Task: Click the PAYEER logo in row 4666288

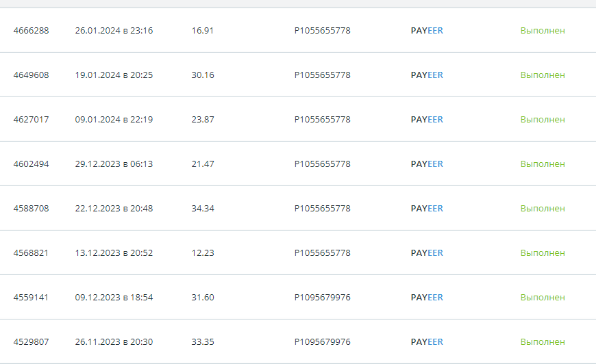Action: pos(427,30)
